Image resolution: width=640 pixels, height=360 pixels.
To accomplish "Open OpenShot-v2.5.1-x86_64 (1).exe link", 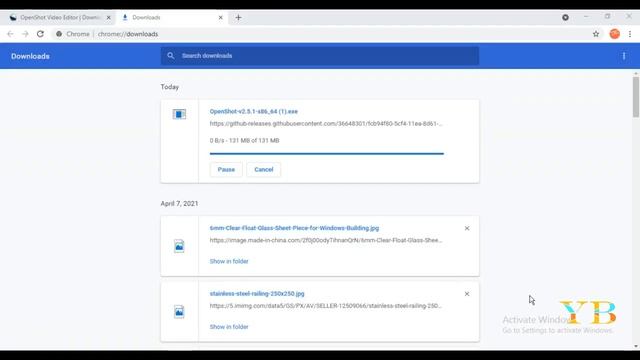I will pos(253,111).
